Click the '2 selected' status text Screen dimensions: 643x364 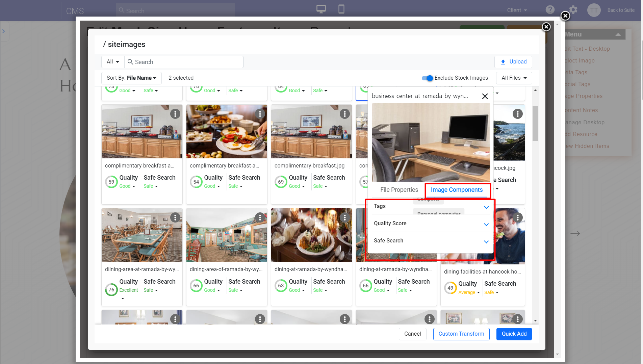click(x=181, y=78)
